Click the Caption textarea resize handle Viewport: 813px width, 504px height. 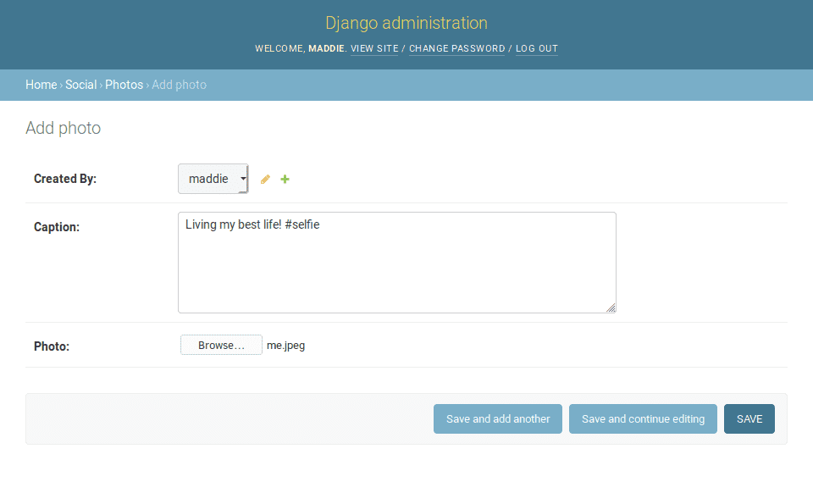[611, 308]
